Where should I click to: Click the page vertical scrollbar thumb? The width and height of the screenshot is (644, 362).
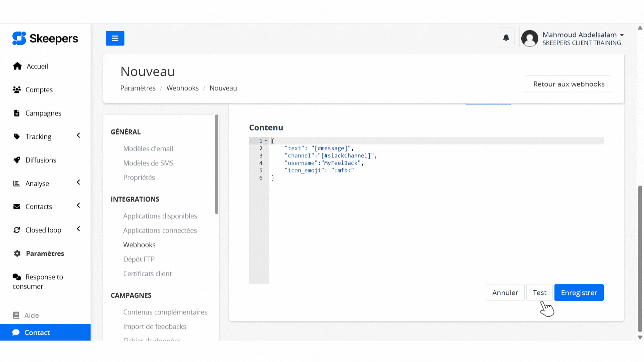(640, 259)
